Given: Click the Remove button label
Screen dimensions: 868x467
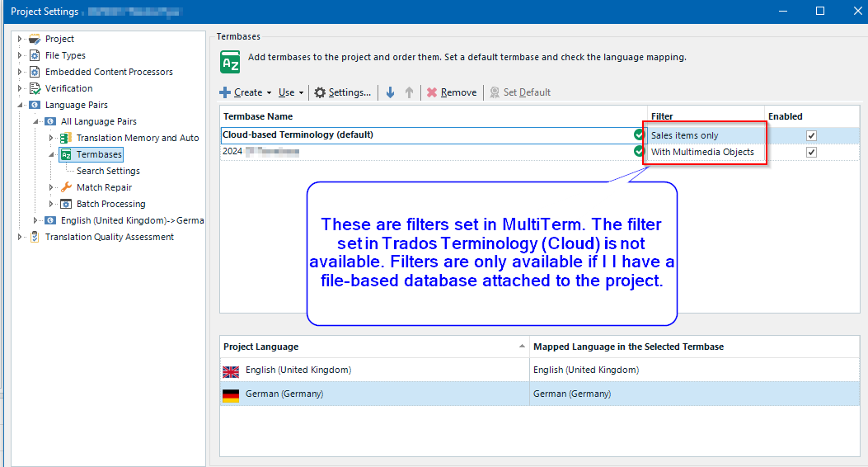Looking at the screenshot, I should coord(458,92).
